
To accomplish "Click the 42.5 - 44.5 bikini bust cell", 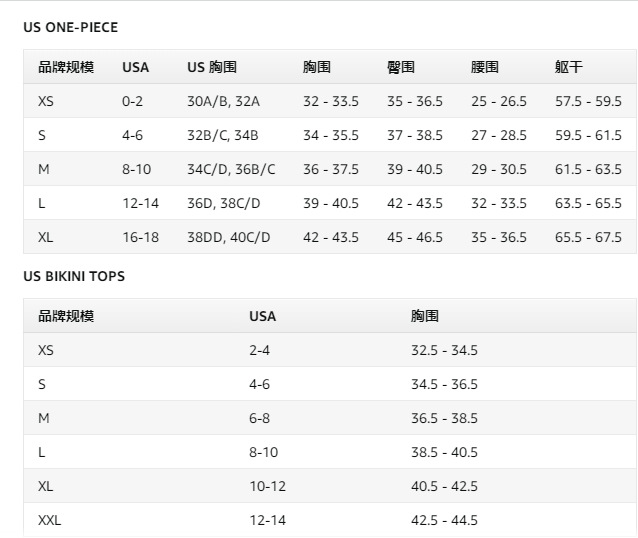I will [x=444, y=520].
